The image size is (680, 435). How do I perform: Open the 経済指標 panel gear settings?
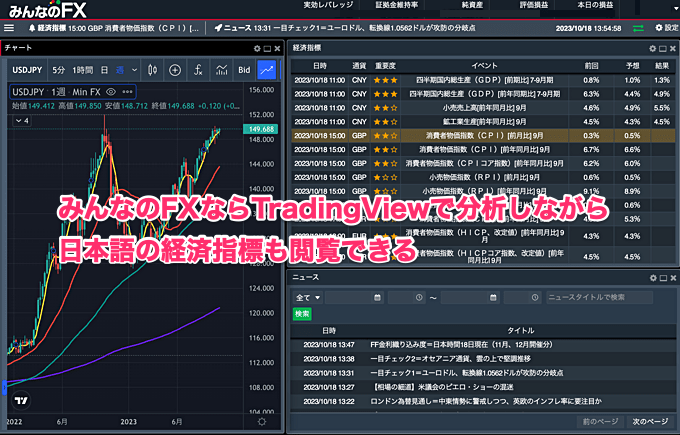(653, 49)
